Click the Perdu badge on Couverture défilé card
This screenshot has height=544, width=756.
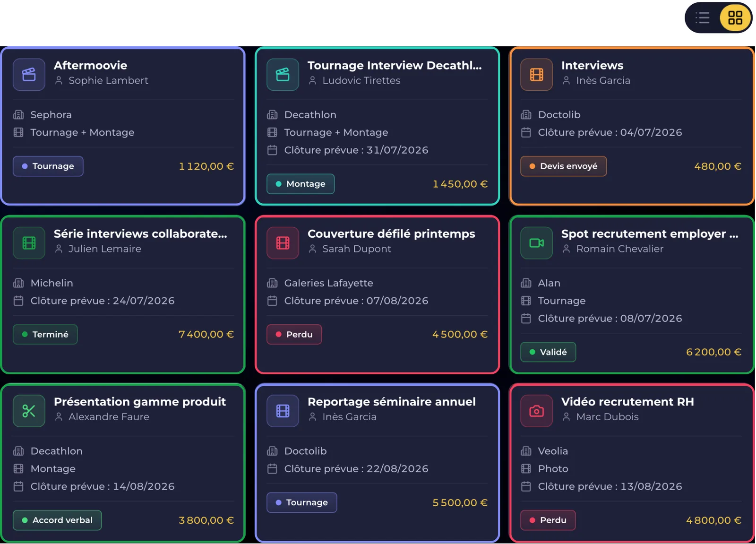pos(294,335)
